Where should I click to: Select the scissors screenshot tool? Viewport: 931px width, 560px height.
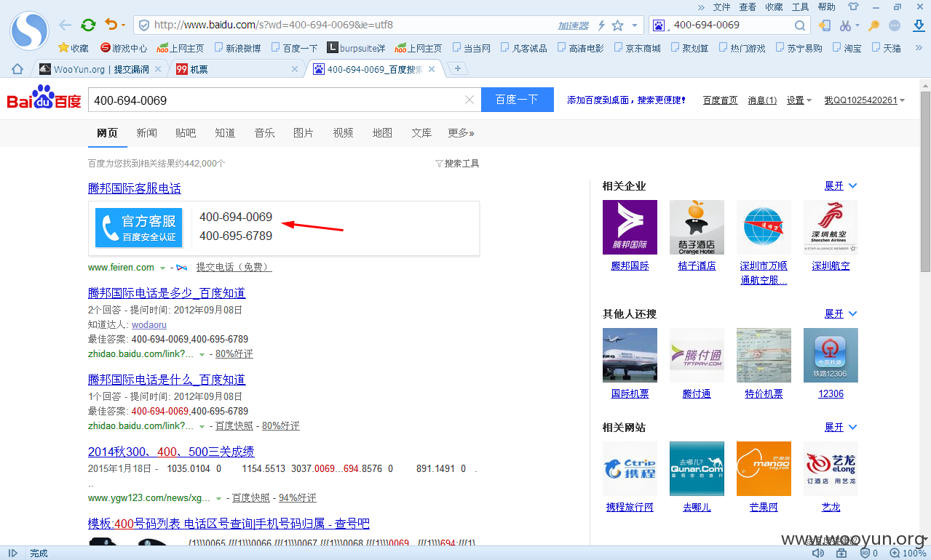coord(845,25)
